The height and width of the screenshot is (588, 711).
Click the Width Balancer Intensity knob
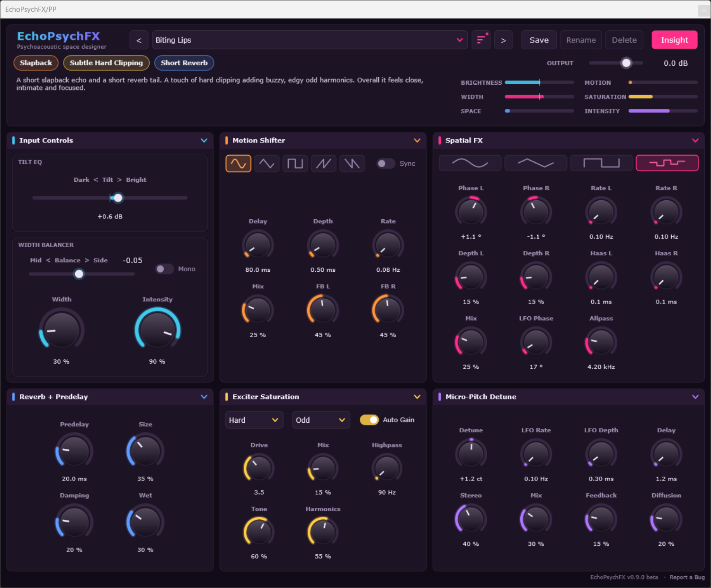coord(158,330)
